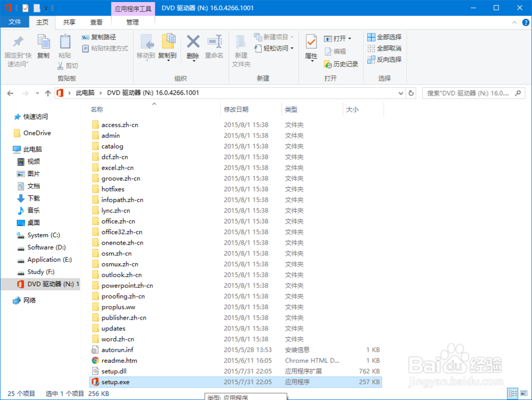
Task: Click This PC in address breadcrumb
Action: 85,93
